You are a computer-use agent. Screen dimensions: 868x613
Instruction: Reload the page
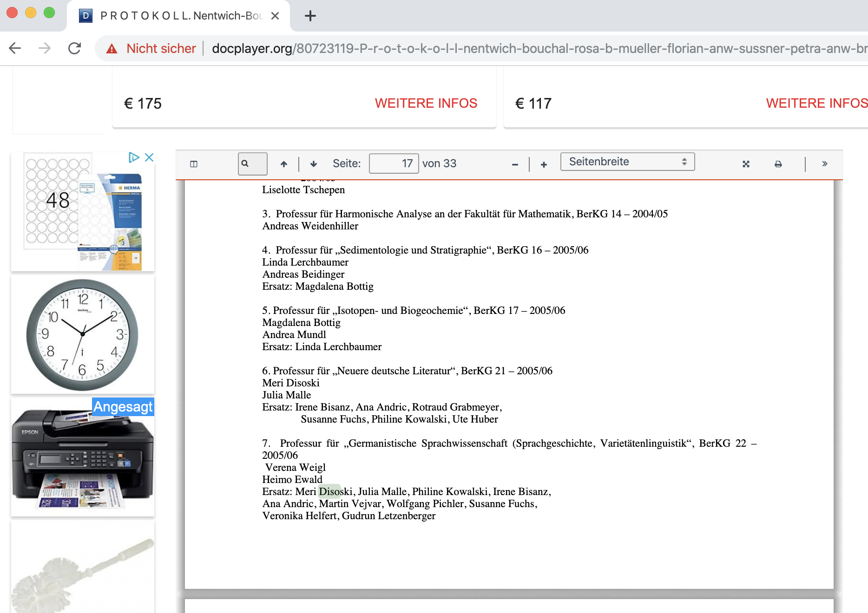click(74, 48)
